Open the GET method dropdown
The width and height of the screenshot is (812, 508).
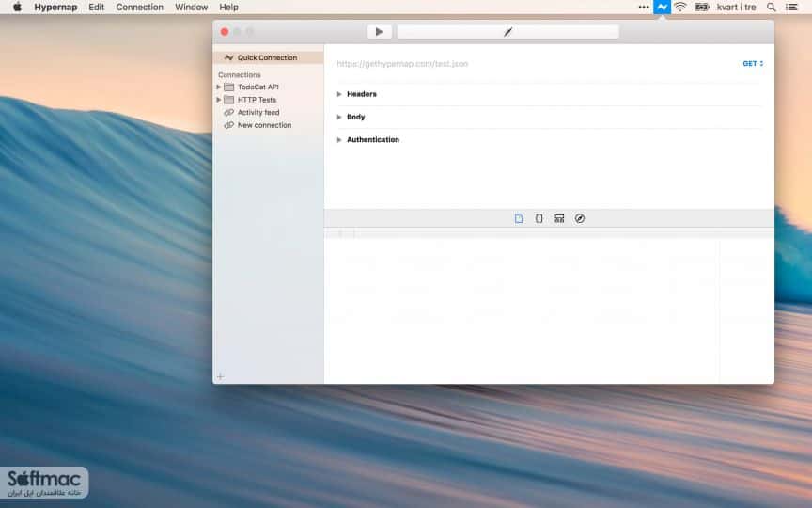pos(753,64)
